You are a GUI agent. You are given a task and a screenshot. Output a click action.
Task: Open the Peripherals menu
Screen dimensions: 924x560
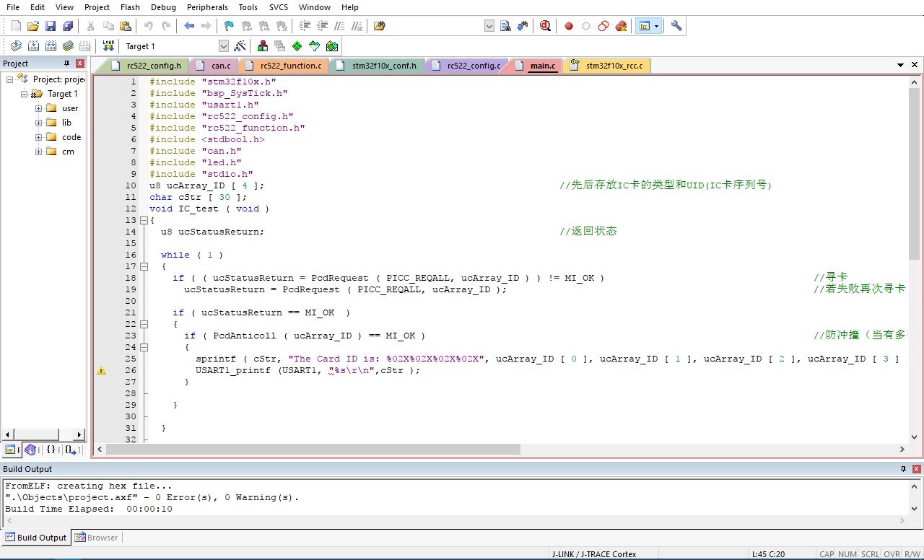(207, 7)
